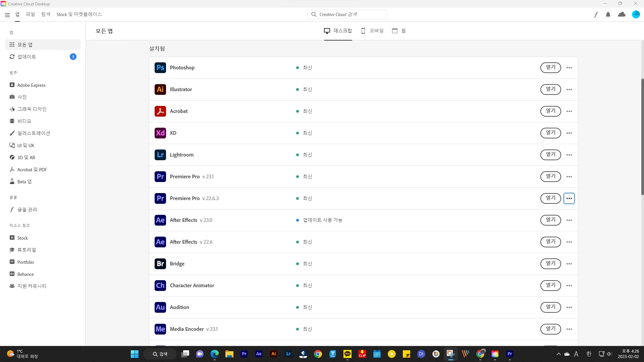Click the Lightroom app icon in list
644x362 pixels.
point(160,155)
